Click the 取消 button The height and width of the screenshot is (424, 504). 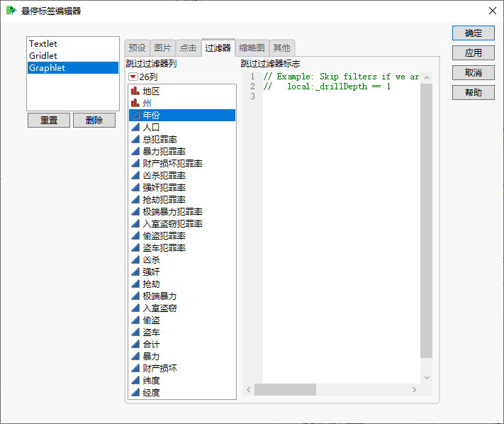(473, 72)
